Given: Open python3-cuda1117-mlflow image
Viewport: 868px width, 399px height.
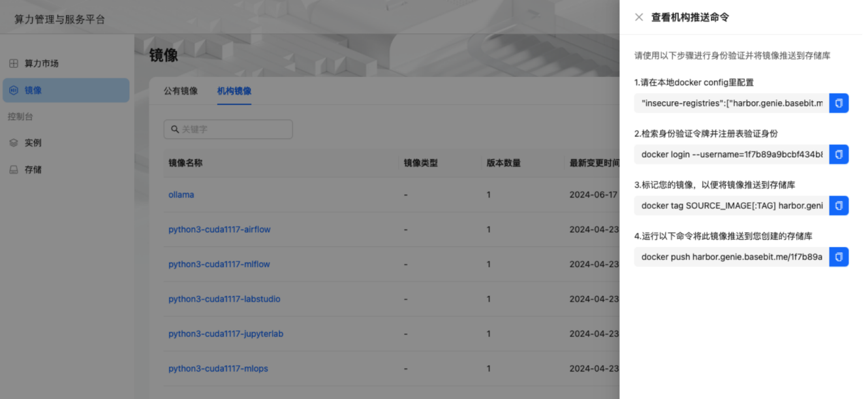Looking at the screenshot, I should point(219,264).
